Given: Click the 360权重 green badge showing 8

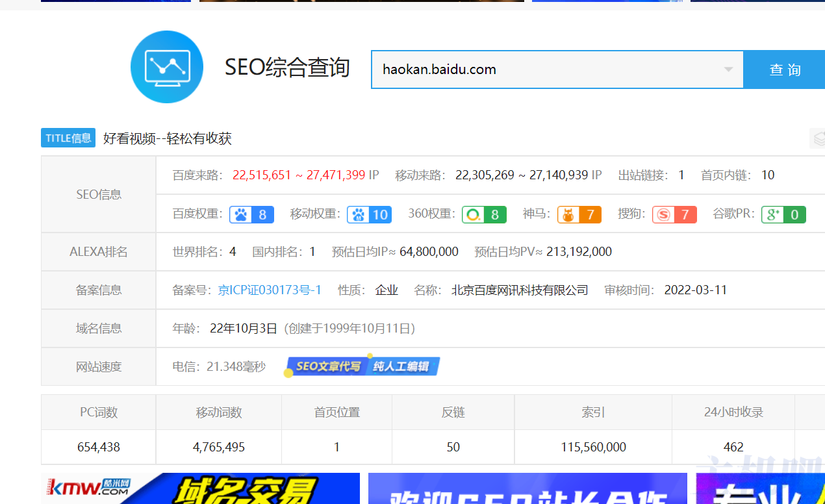Looking at the screenshot, I should click(484, 214).
